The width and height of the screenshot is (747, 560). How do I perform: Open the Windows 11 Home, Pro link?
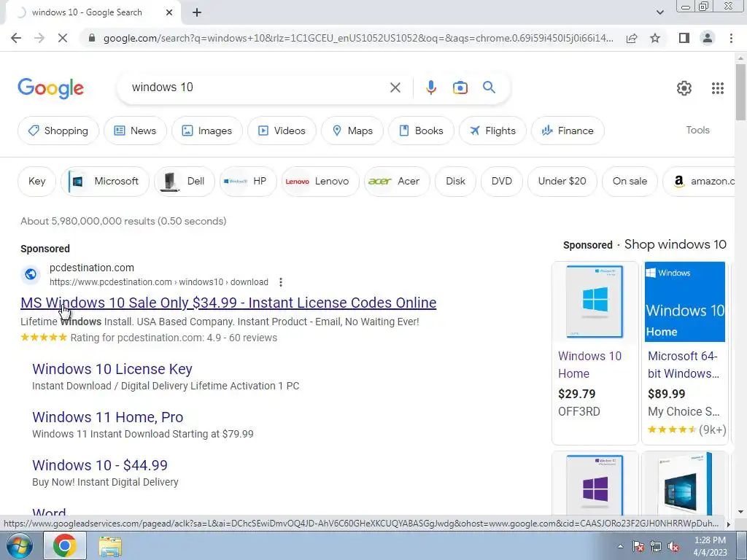point(108,417)
